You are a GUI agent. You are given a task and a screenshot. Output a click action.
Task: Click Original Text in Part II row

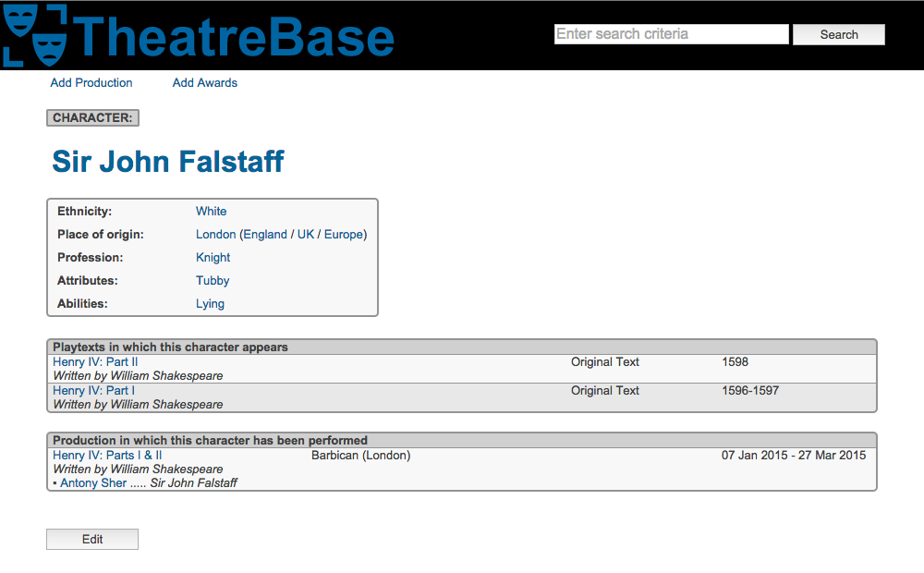tap(604, 362)
